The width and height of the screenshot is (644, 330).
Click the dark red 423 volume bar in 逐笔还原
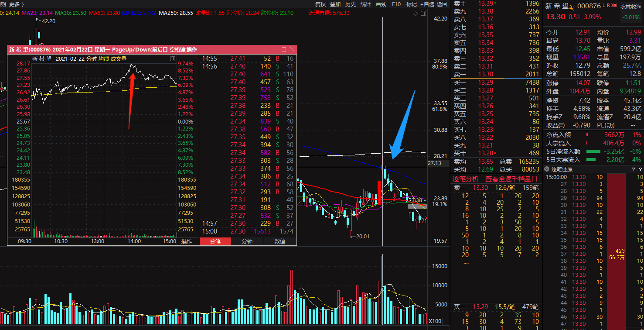(617, 252)
